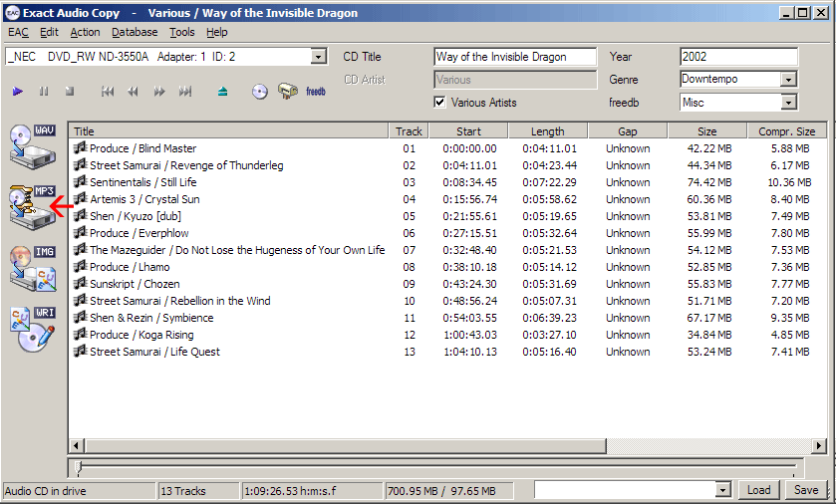Pause audio playback
This screenshot has height=504, width=836.
[44, 92]
